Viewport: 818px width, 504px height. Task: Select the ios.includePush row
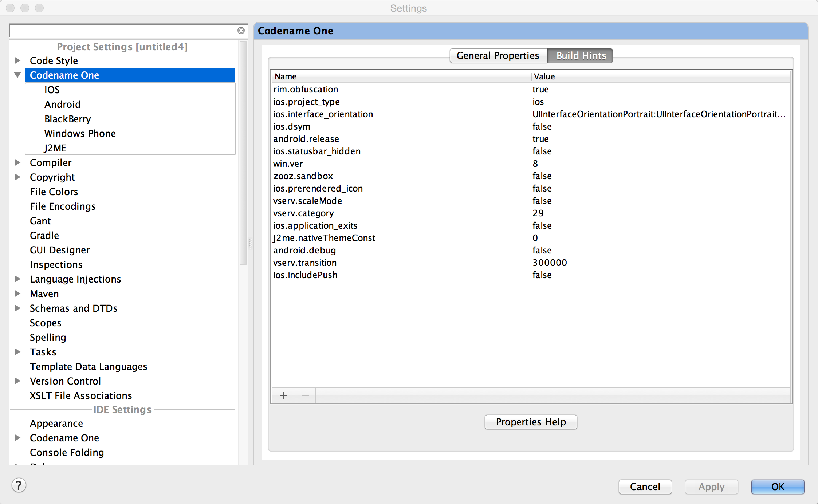click(531, 275)
